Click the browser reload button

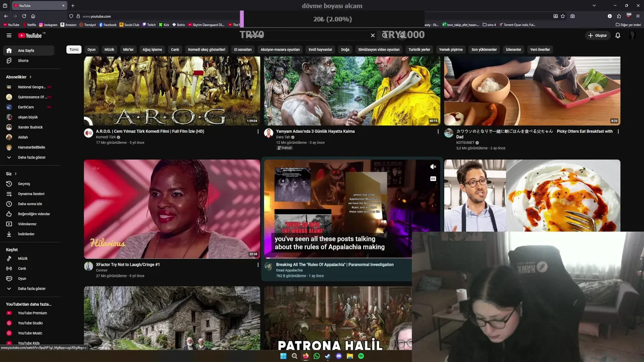tap(24, 16)
